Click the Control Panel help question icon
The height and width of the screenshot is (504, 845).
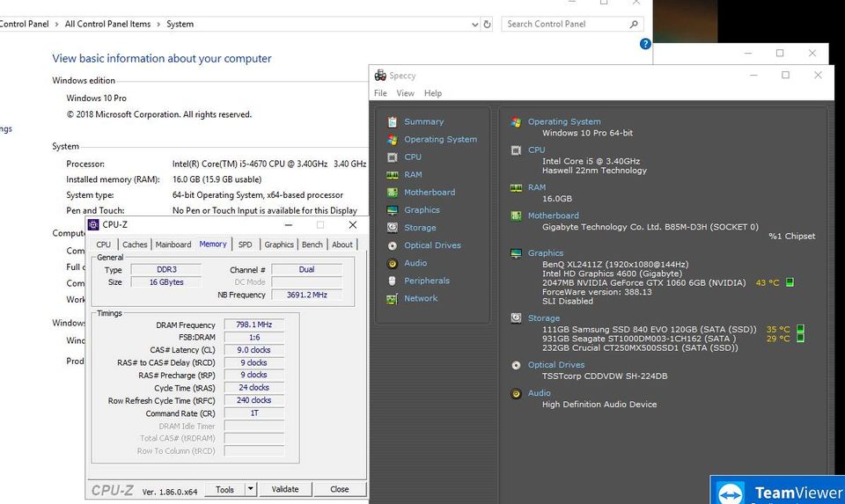coord(645,43)
